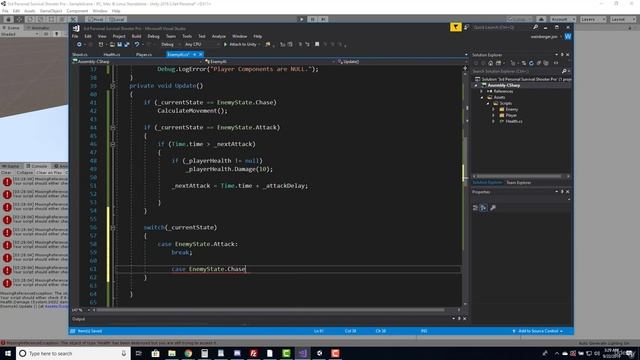The width and height of the screenshot is (640, 360).
Task: Expand the Enemy folder in Solution Explorer
Action: pos(493,109)
